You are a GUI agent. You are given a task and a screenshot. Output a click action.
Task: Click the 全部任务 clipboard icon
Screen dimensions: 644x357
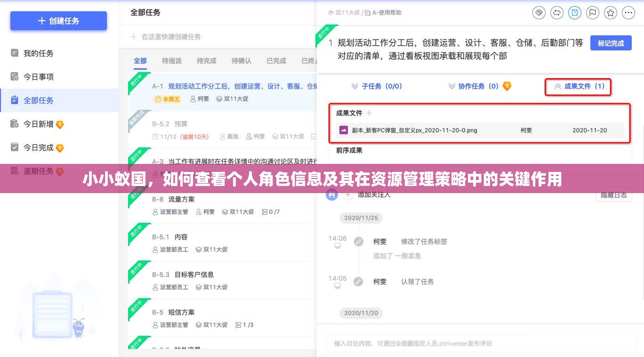15,100
